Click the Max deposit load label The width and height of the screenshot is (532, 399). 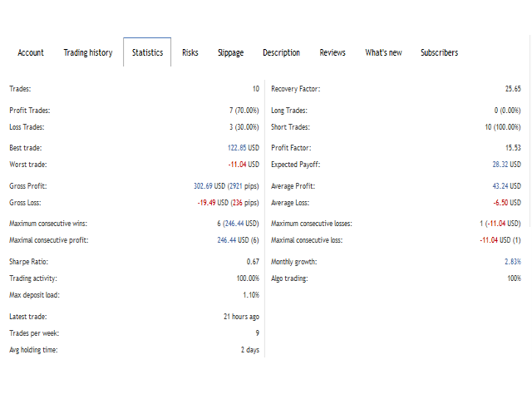point(34,295)
